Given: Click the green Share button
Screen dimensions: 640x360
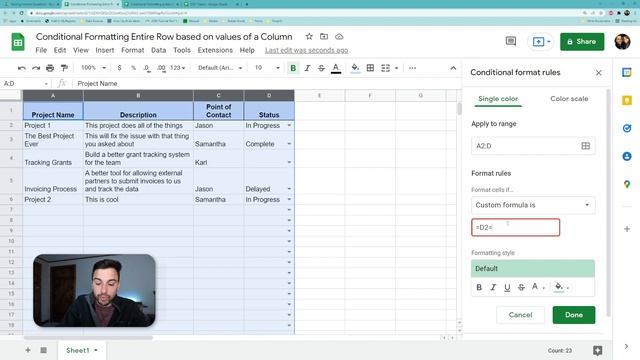Looking at the screenshot, I should 582,42.
